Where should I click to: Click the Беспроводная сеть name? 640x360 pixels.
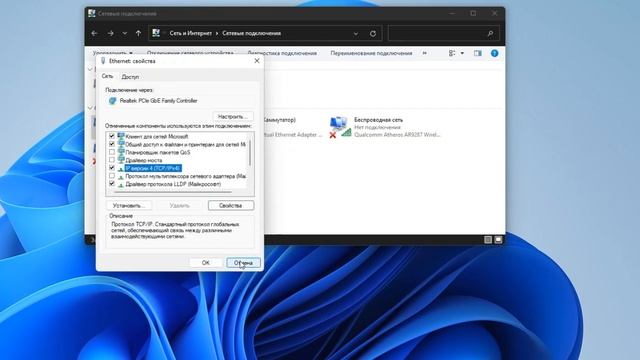click(378, 120)
